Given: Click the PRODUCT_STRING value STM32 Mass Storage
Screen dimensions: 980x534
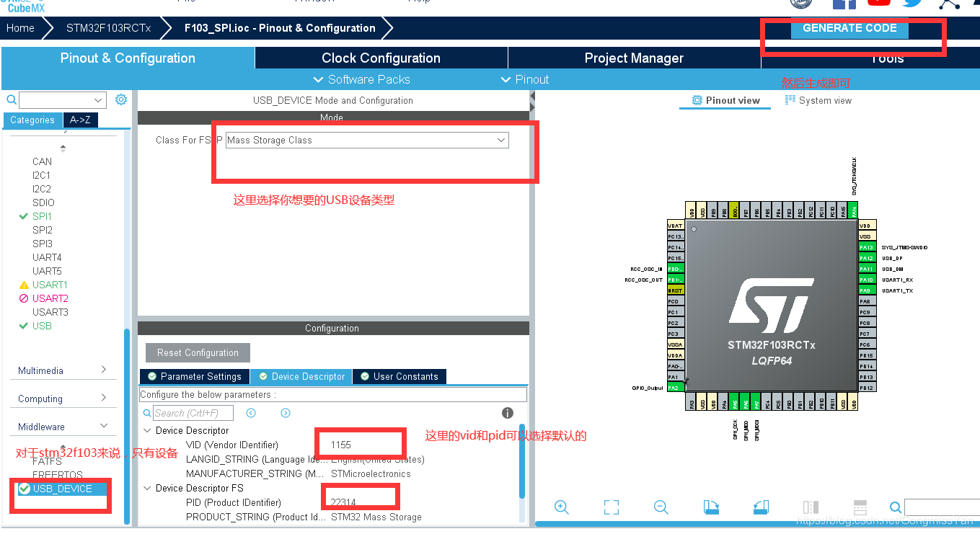Looking at the screenshot, I should point(376,517).
